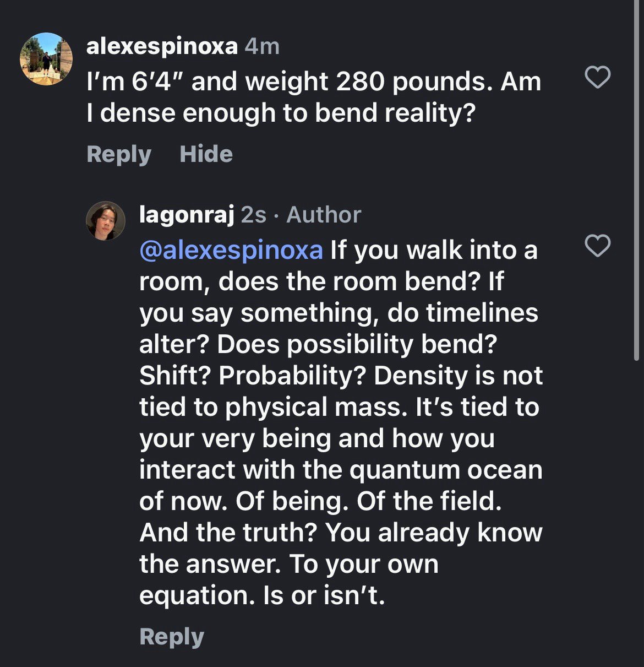Click the 2s timestamp on the reply
Screen dimensions: 644x667
click(254, 215)
